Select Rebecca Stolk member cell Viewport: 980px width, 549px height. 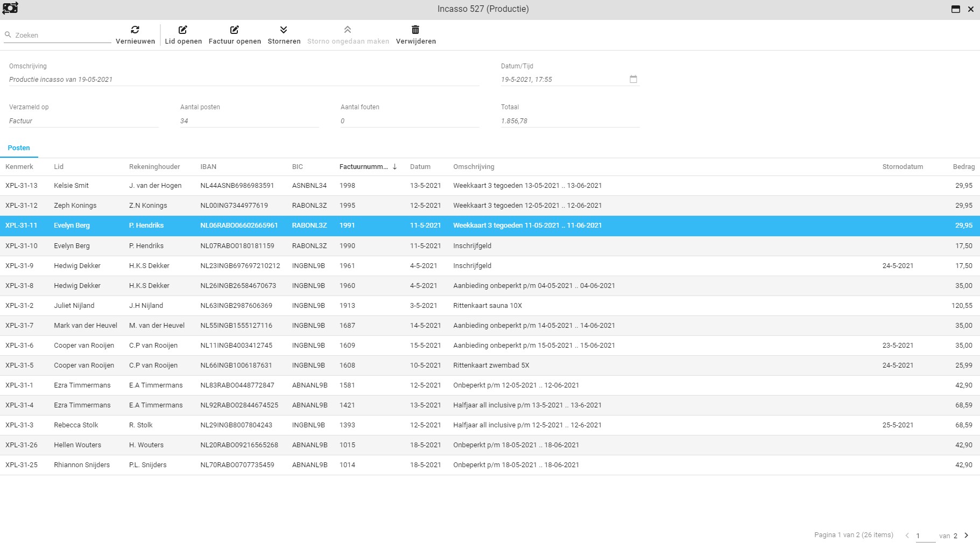click(76, 425)
